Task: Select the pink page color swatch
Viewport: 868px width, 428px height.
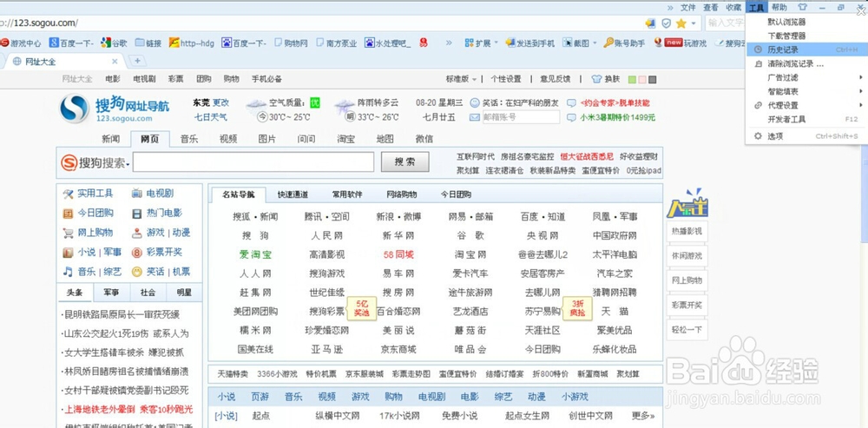Action: [x=642, y=79]
